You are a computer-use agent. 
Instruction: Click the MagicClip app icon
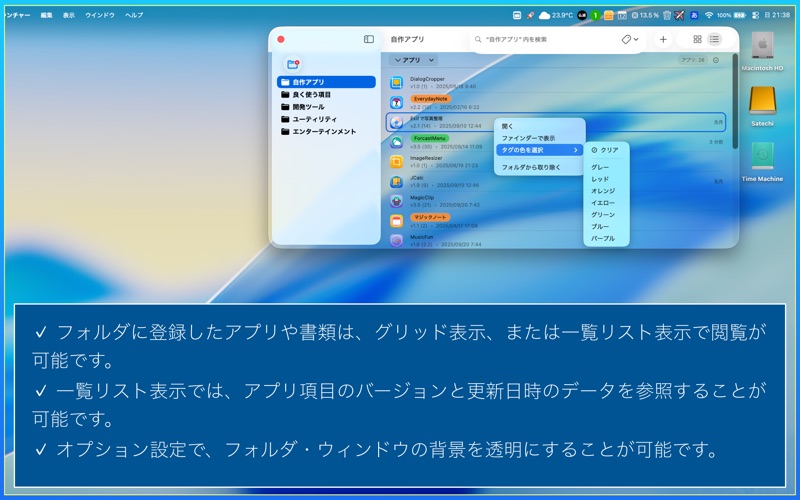click(x=396, y=201)
